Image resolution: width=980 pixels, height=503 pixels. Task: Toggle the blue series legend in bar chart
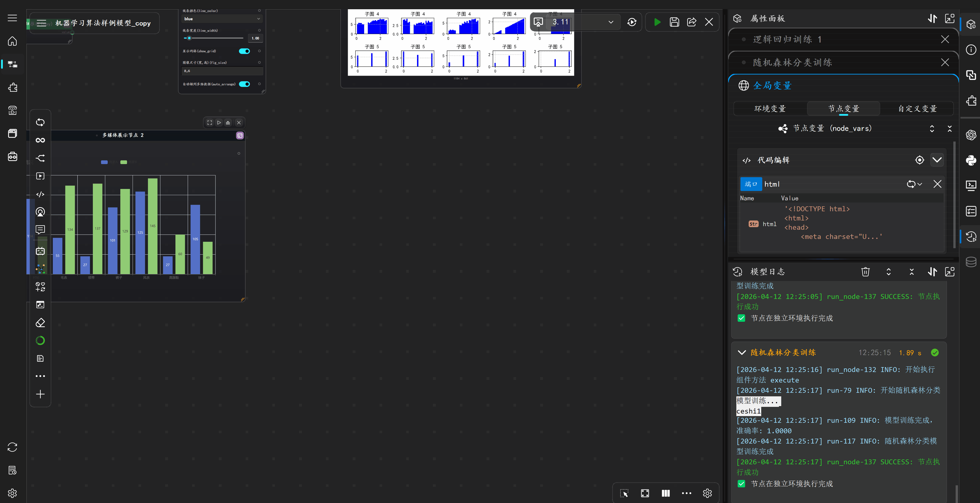[x=104, y=162]
